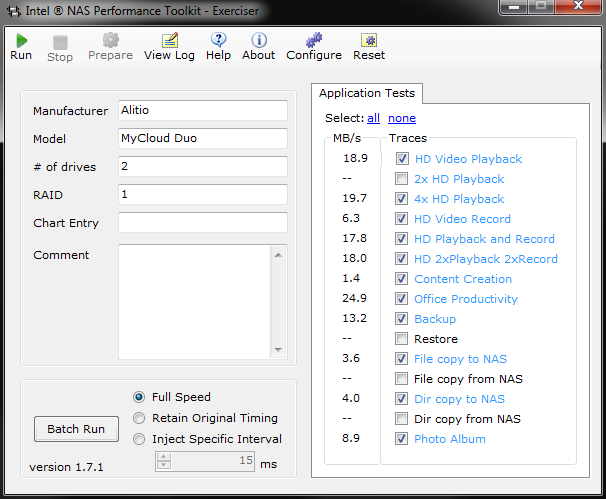Open the HD Video Playback trace link
606x499 pixels.
point(468,159)
